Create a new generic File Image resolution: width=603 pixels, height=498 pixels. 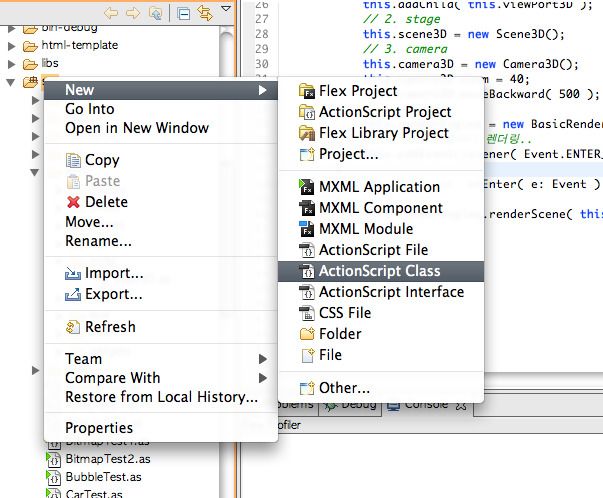tap(381, 355)
